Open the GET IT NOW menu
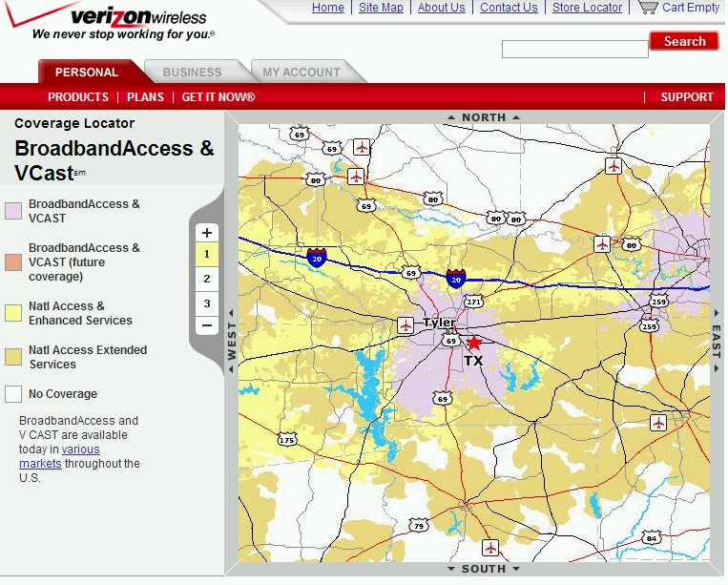The height and width of the screenshot is (585, 728). tap(218, 97)
